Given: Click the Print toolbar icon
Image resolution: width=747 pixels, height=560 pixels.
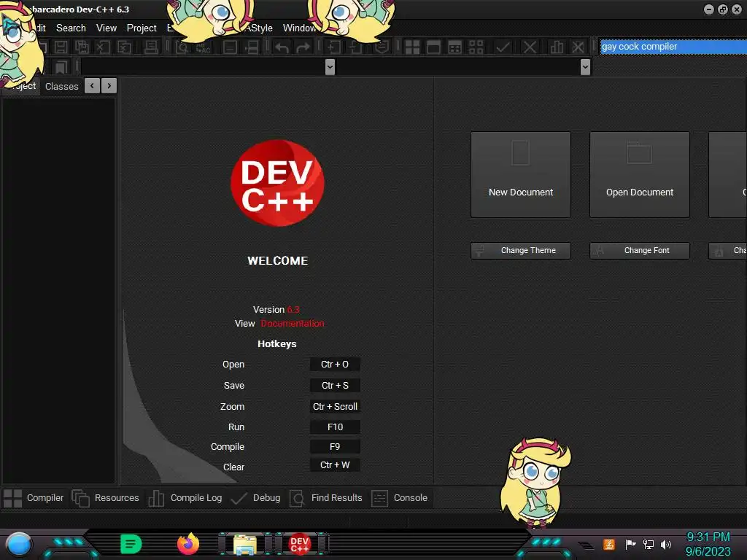Looking at the screenshot, I should pyautogui.click(x=151, y=47).
